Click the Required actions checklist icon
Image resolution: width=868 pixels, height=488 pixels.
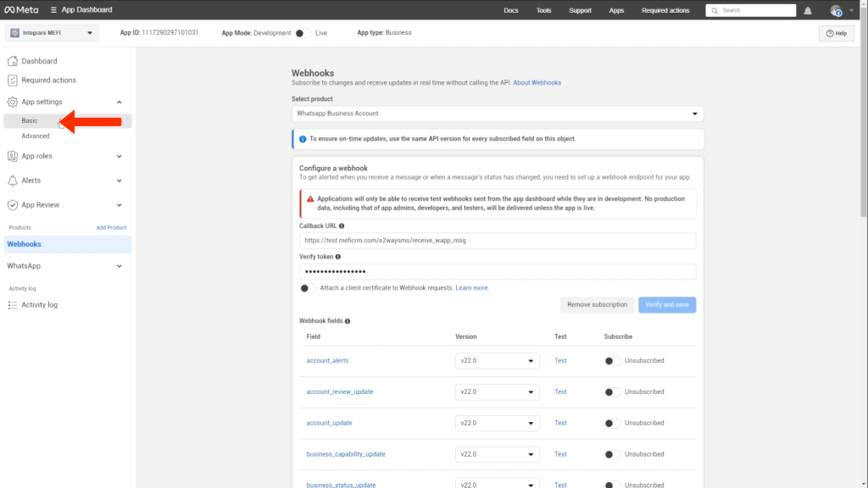pos(12,80)
